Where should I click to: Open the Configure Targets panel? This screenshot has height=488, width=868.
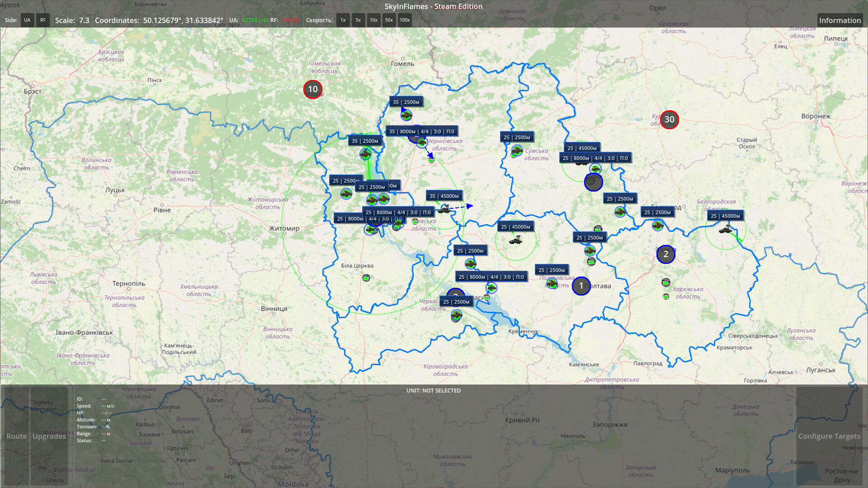829,436
